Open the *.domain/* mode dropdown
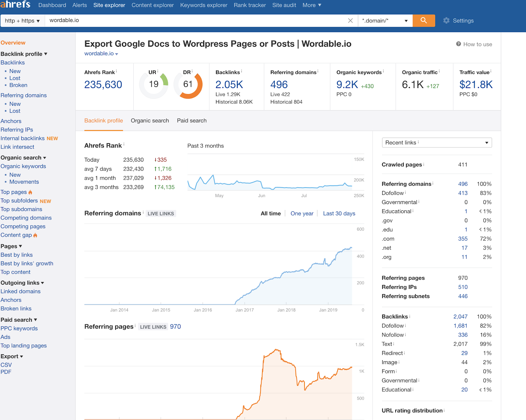 click(x=385, y=21)
